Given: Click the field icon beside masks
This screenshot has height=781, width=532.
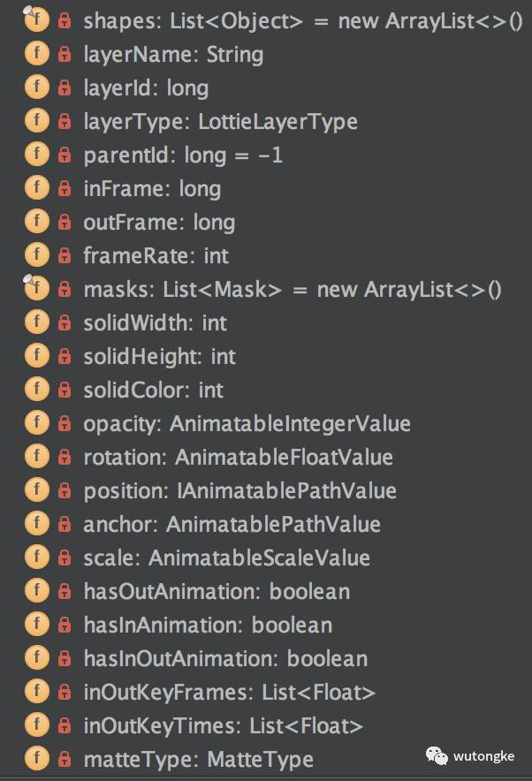Looking at the screenshot, I should coord(36,288).
